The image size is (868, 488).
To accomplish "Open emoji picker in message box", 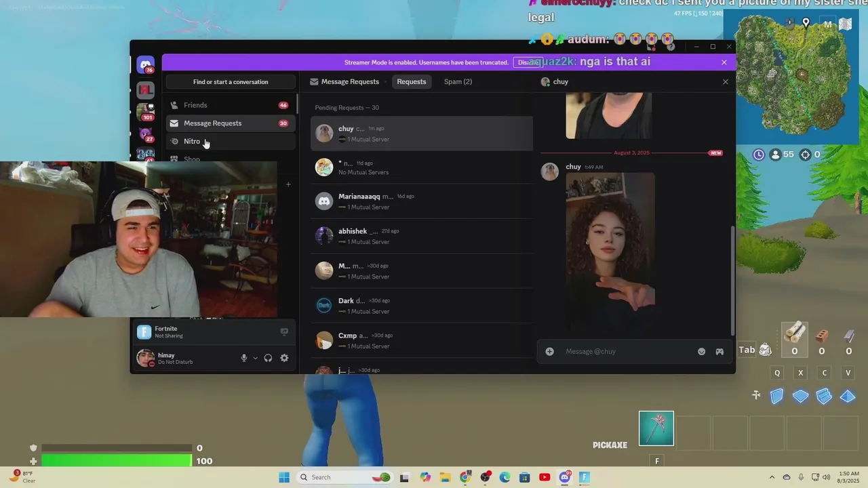I will click(701, 352).
